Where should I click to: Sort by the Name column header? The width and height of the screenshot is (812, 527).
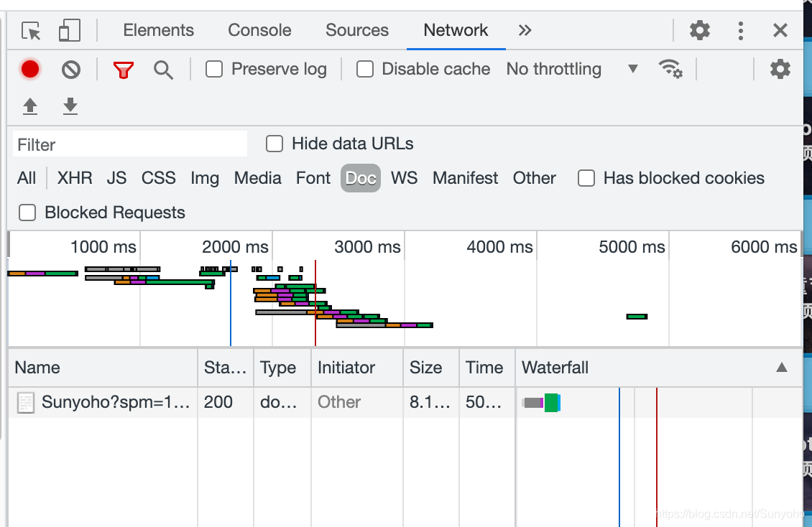click(x=103, y=368)
